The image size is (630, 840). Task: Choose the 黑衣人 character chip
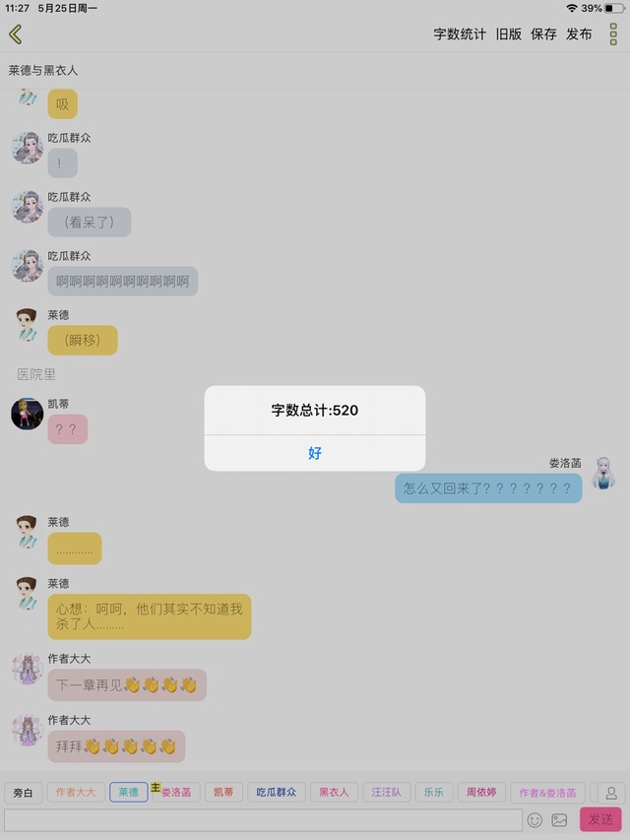pos(334,793)
